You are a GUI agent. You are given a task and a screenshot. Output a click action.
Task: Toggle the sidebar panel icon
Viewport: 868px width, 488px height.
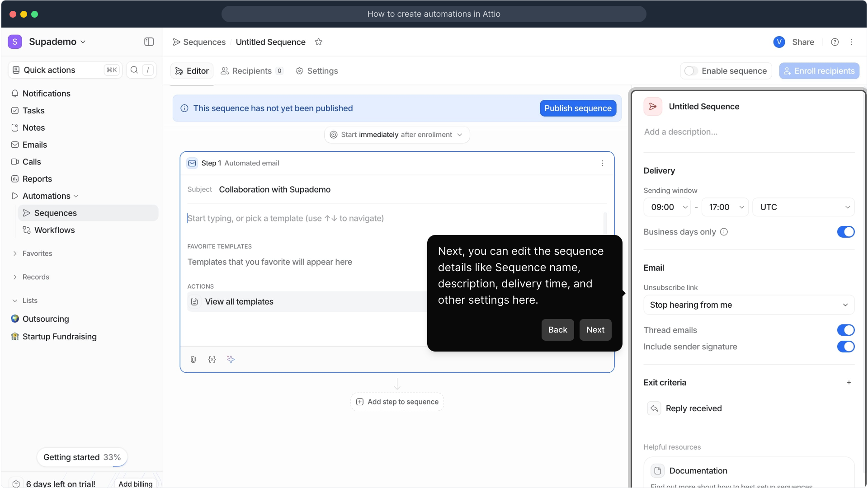(x=149, y=42)
